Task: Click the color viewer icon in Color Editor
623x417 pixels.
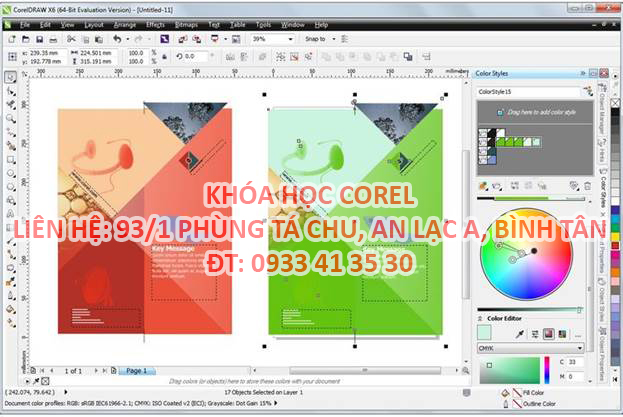Action: pyautogui.click(x=549, y=334)
